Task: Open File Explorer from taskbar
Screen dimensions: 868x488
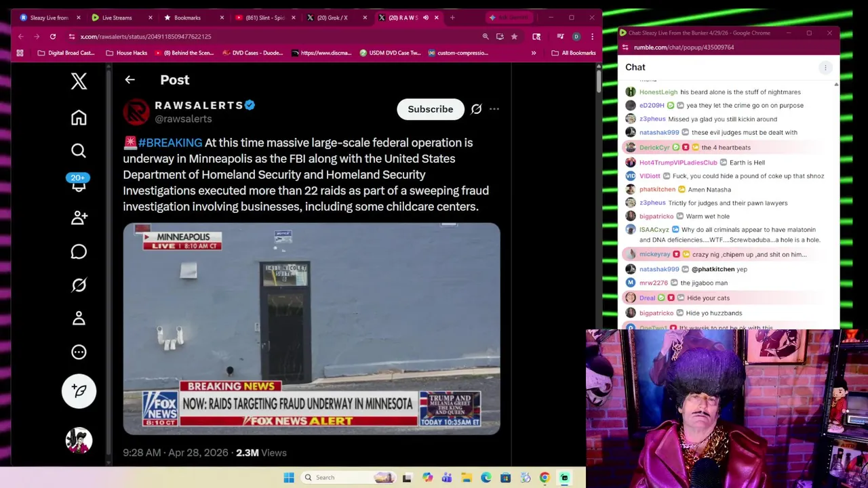Action: click(x=467, y=478)
